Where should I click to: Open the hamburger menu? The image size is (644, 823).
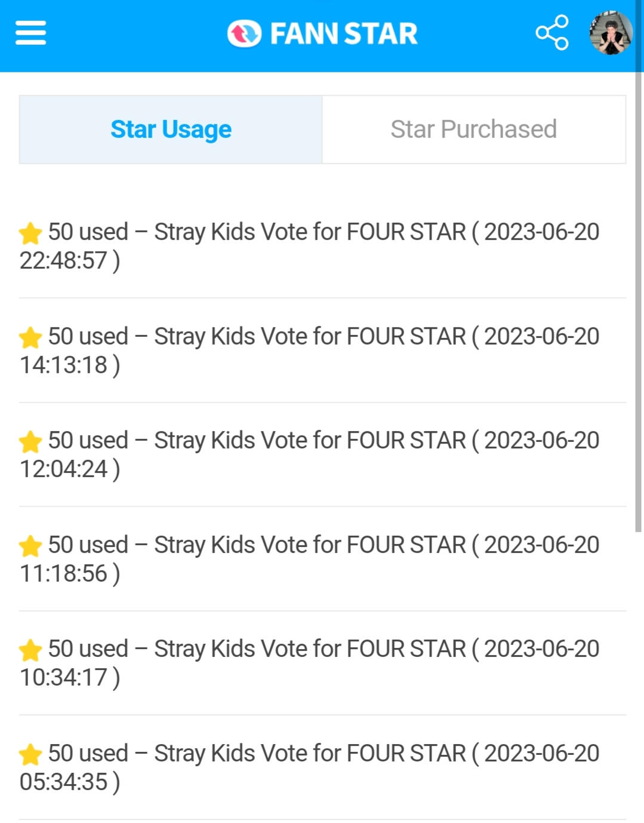(30, 33)
